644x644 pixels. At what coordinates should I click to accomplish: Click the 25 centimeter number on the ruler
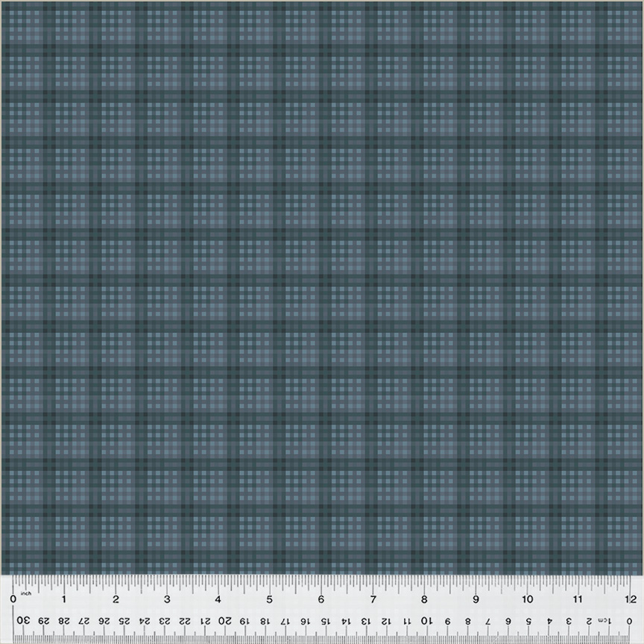pos(124,621)
